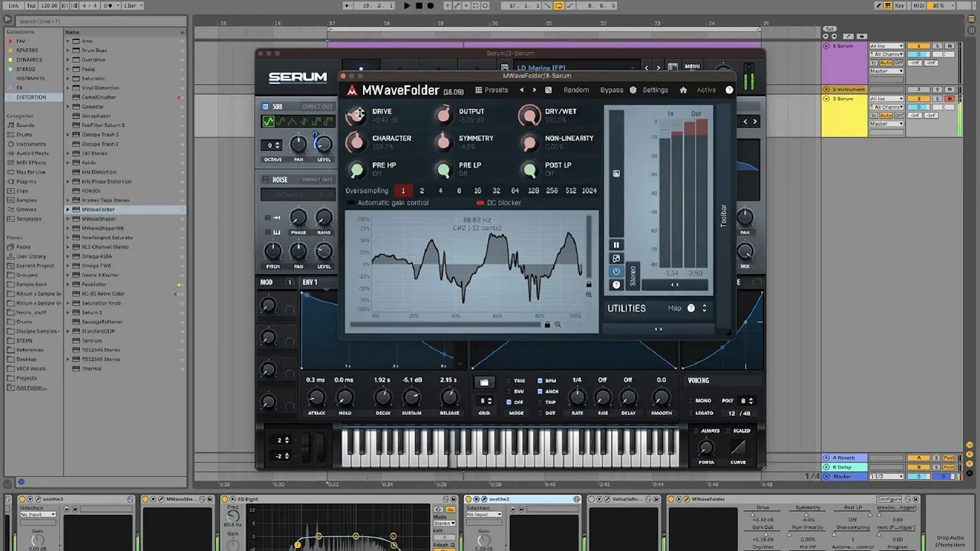
Task: Select the Serum SUB sine waveform
Action: (269, 122)
